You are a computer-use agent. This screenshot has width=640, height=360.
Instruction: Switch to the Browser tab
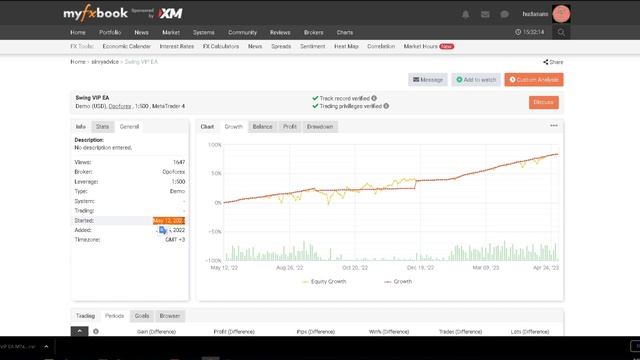pyautogui.click(x=170, y=316)
